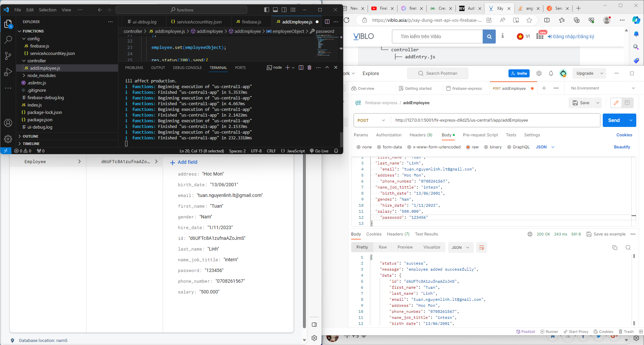Split the VS Code editor right
The height and width of the screenshot is (345, 644).
point(327,22)
